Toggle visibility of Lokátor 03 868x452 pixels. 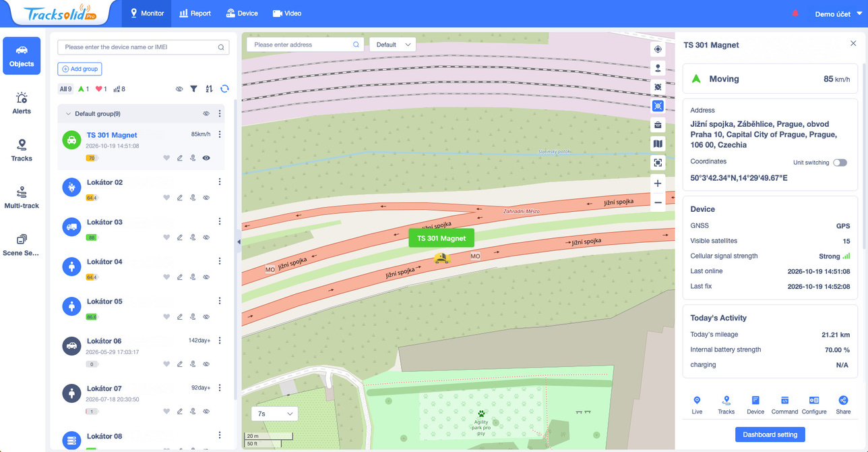pyautogui.click(x=206, y=237)
